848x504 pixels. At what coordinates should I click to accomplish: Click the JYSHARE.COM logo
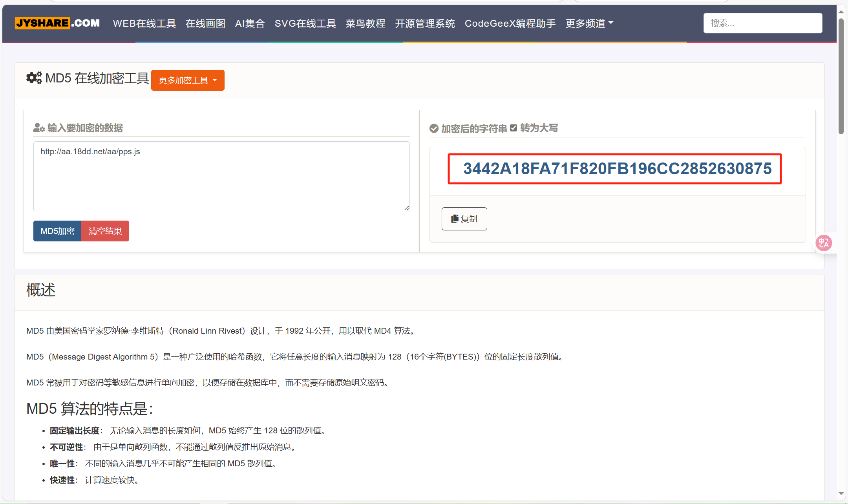[x=57, y=23]
